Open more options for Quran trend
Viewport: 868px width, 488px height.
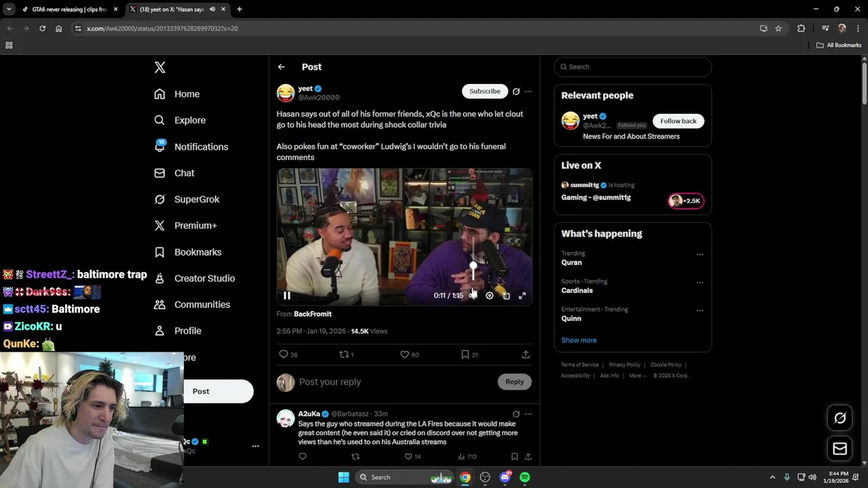(700, 255)
